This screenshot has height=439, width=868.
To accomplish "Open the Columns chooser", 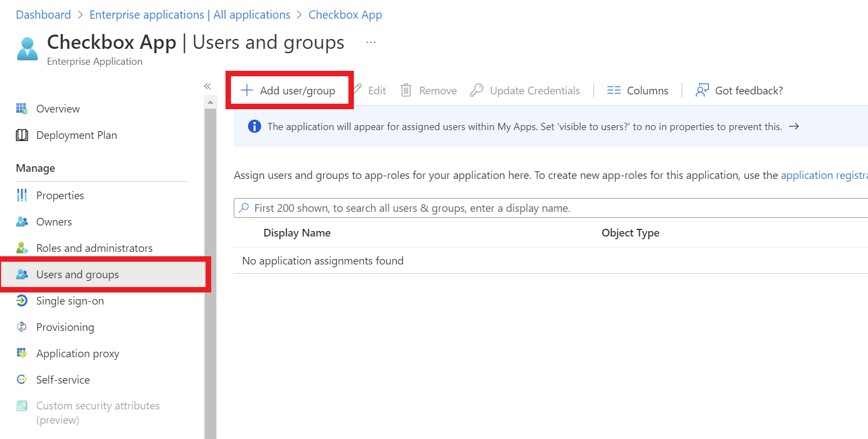I will click(638, 91).
